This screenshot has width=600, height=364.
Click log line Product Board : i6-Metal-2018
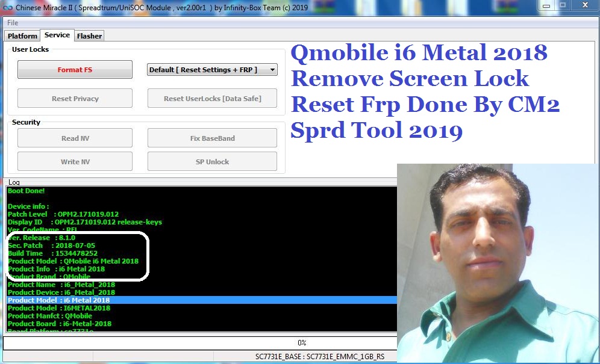pyautogui.click(x=59, y=324)
